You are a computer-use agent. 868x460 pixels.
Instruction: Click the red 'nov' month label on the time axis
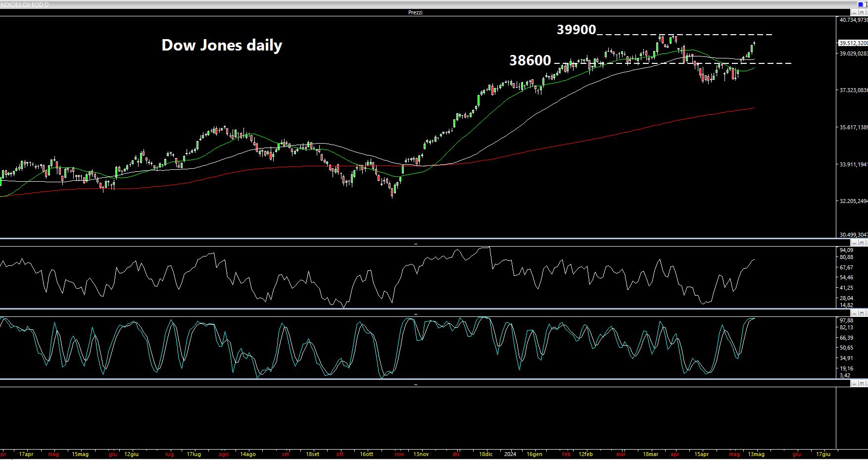point(399,454)
